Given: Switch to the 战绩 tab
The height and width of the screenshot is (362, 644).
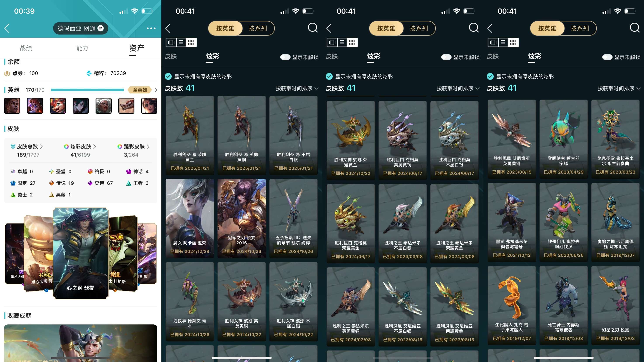Looking at the screenshot, I should [x=26, y=48].
